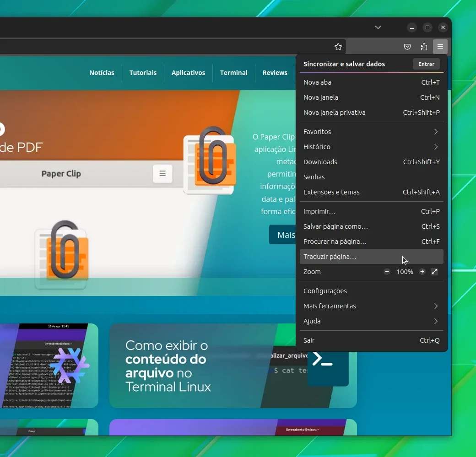Open the NixOS terminal snowflake article thumbnail
Viewport: 476px width, 457px height.
(49, 366)
